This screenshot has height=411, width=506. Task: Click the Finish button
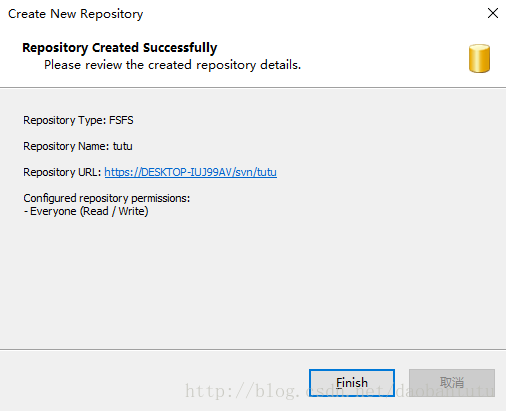coord(352,383)
